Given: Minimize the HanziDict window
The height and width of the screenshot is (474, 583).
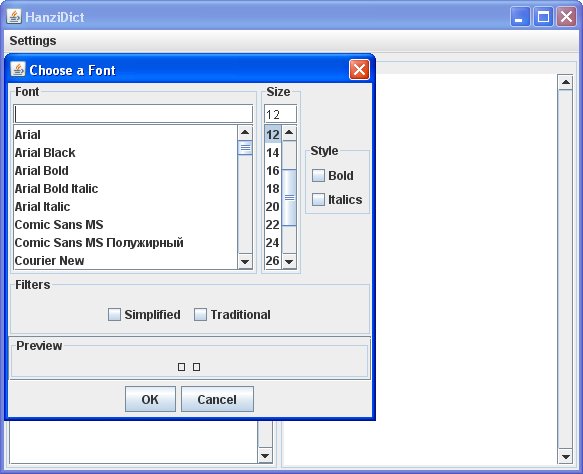Looking at the screenshot, I should (x=520, y=17).
